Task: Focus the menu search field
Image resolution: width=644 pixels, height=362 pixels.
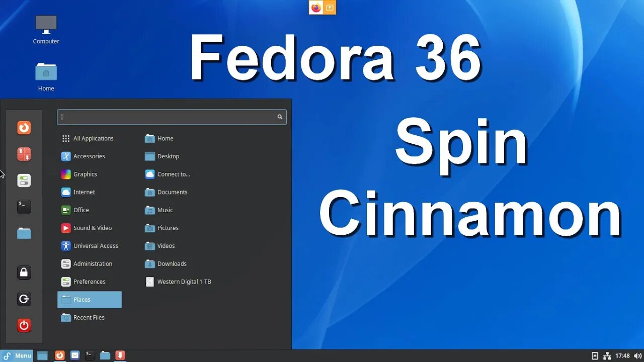Action: (x=172, y=117)
